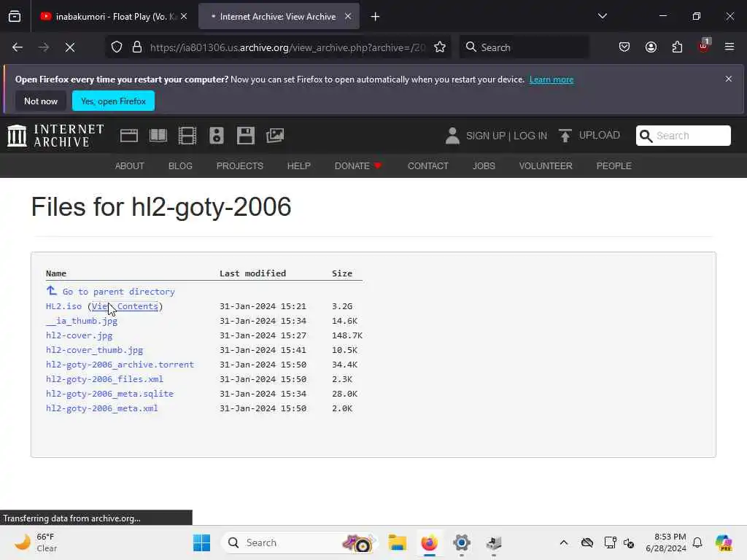747x560 pixels.
Task: Open the __ia_thumb.jpg file
Action: click(82, 321)
